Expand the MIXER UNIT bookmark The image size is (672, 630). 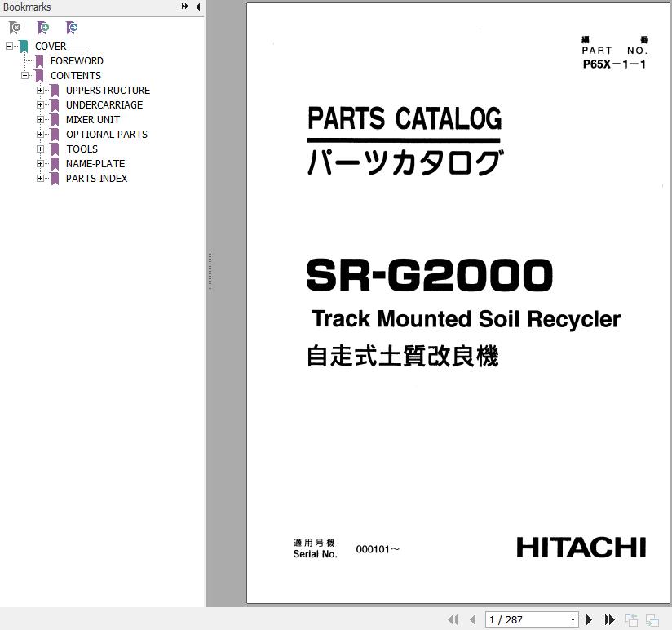40,119
